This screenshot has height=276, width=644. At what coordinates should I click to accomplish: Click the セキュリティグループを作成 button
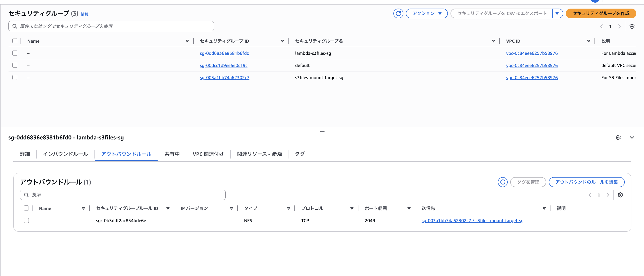[601, 14]
